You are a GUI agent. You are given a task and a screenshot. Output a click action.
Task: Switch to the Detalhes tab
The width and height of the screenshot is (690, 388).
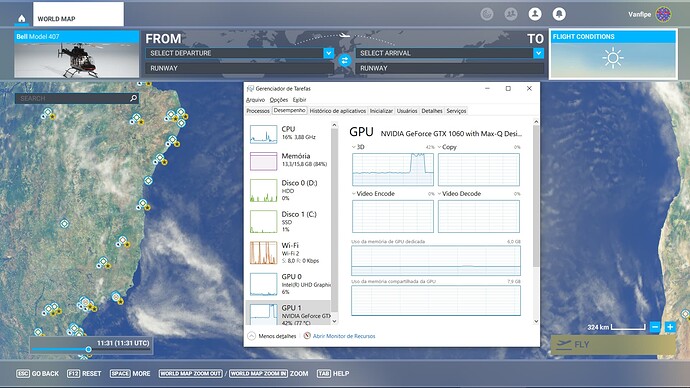coord(432,111)
